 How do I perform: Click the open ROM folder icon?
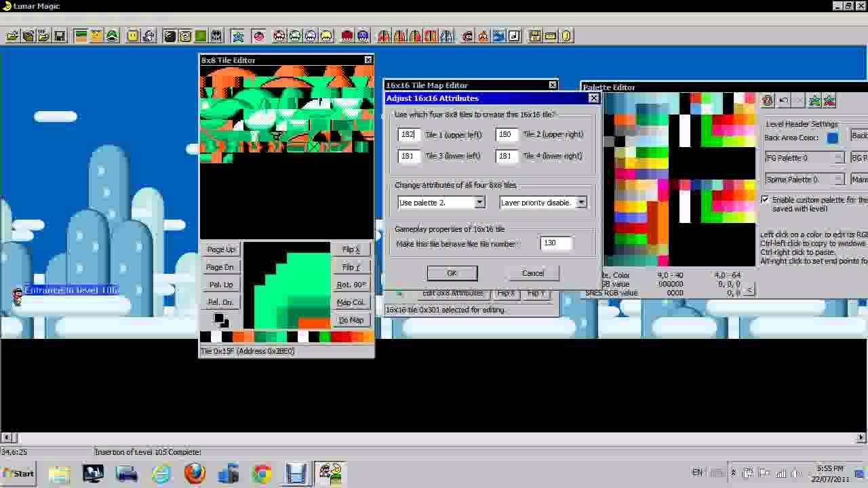[12, 36]
